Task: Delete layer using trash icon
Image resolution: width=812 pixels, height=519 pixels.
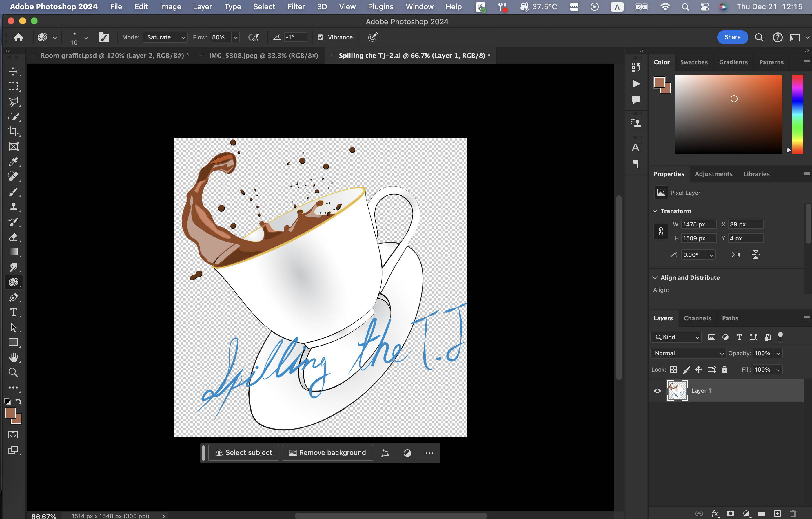Action: pos(793,513)
